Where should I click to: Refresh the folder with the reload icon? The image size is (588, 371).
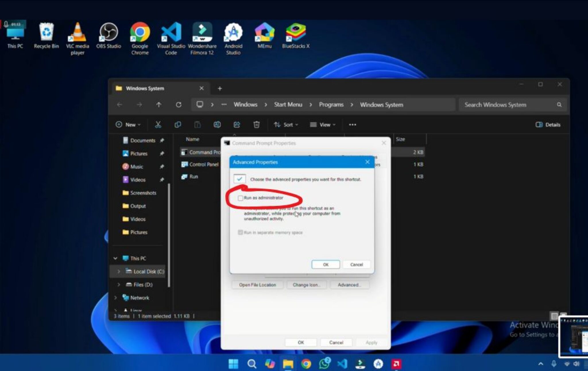(x=178, y=105)
